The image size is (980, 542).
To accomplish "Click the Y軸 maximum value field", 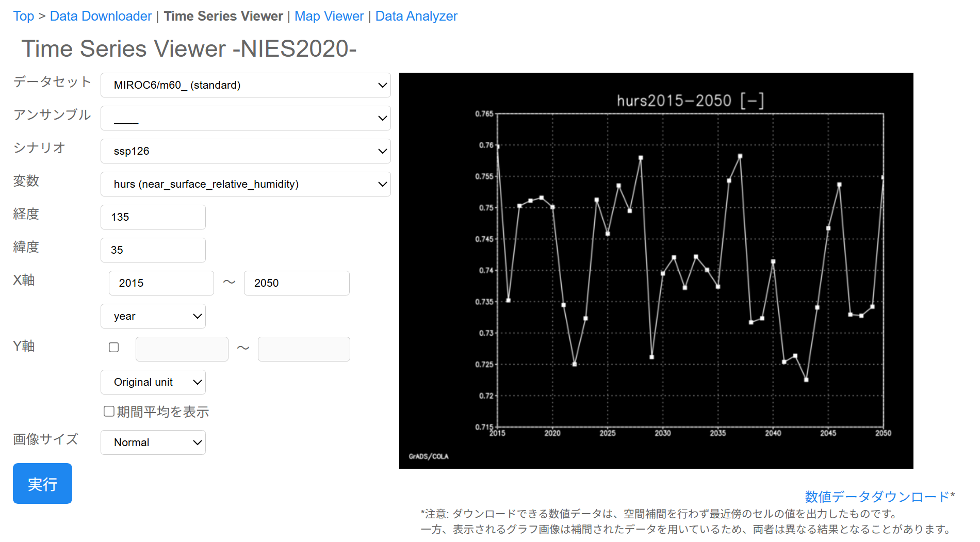I will click(x=304, y=349).
